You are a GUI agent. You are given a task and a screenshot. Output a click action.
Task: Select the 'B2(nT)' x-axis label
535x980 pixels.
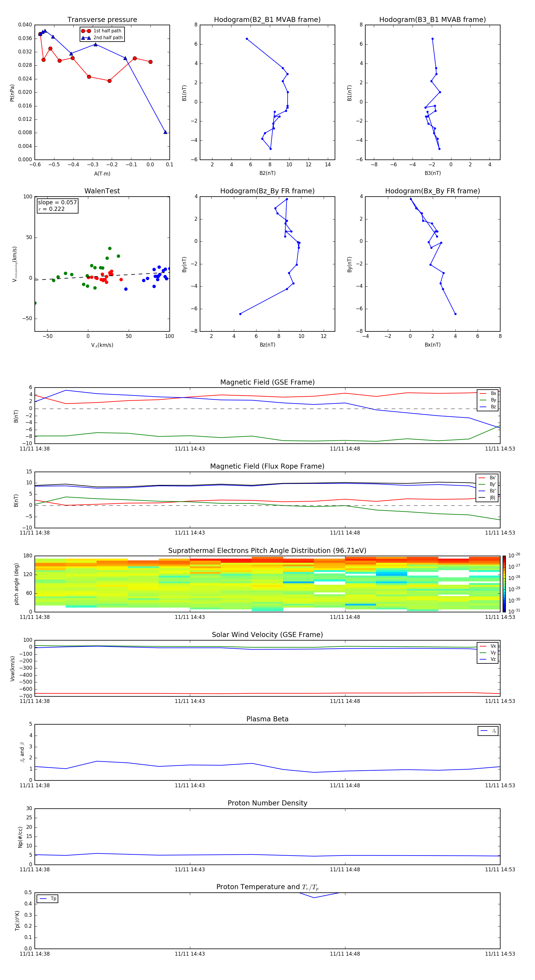pos(267,173)
